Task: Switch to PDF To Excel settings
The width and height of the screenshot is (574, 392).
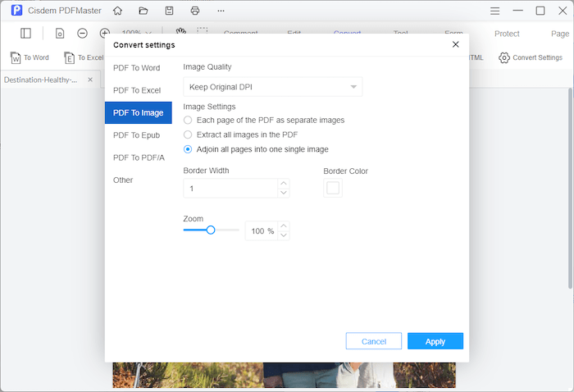Action: click(x=136, y=90)
